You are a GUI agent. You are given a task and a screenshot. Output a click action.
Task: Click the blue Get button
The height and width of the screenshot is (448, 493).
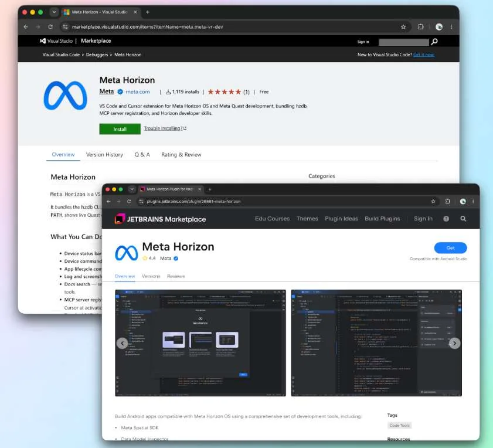(450, 248)
